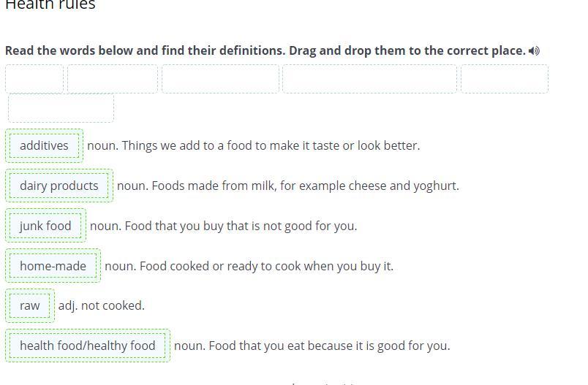
Task: Click the fifth empty drop box in top row
Action: click(x=504, y=79)
